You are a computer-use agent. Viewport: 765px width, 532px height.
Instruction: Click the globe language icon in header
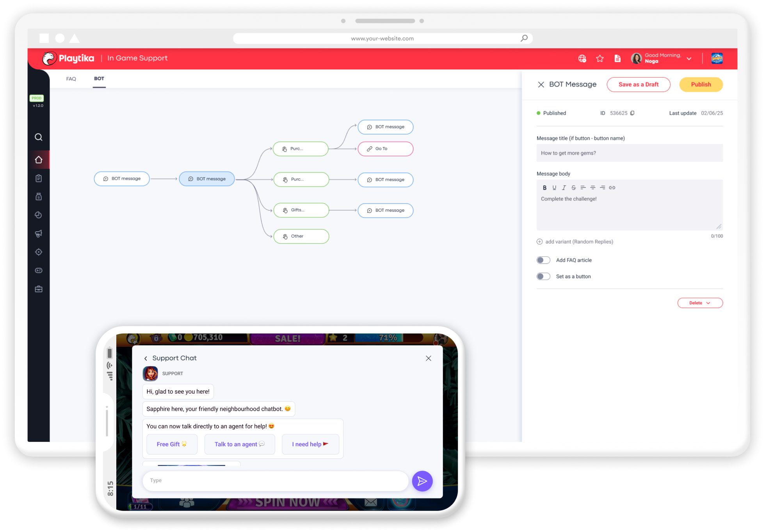[x=582, y=59]
